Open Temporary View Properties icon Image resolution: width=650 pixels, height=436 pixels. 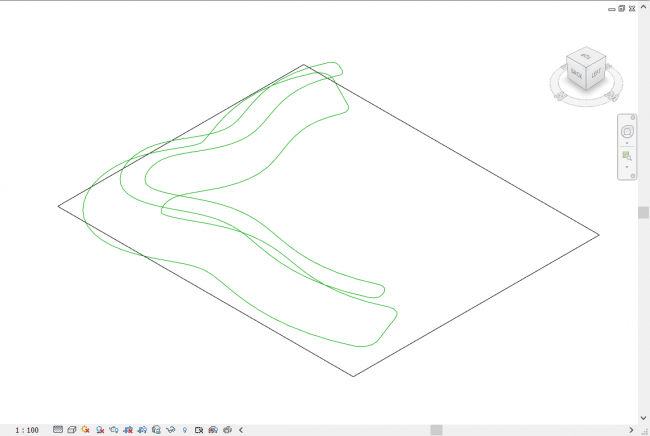click(x=199, y=430)
